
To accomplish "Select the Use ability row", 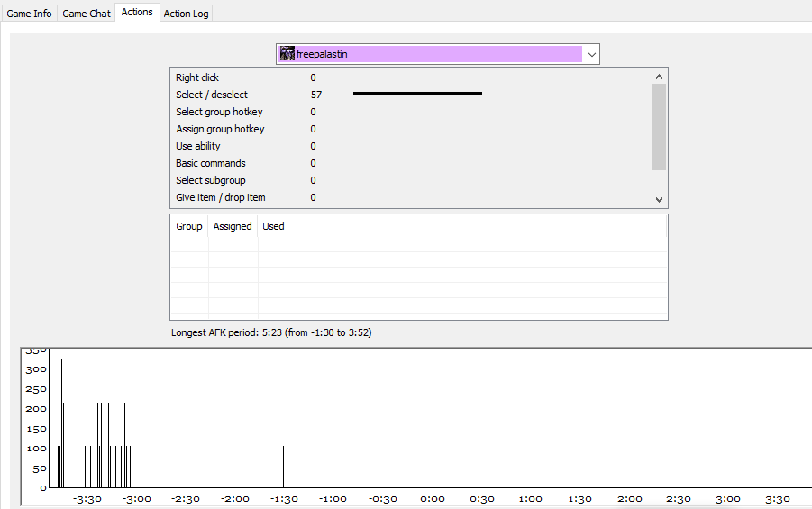I will pyautogui.click(x=412, y=146).
